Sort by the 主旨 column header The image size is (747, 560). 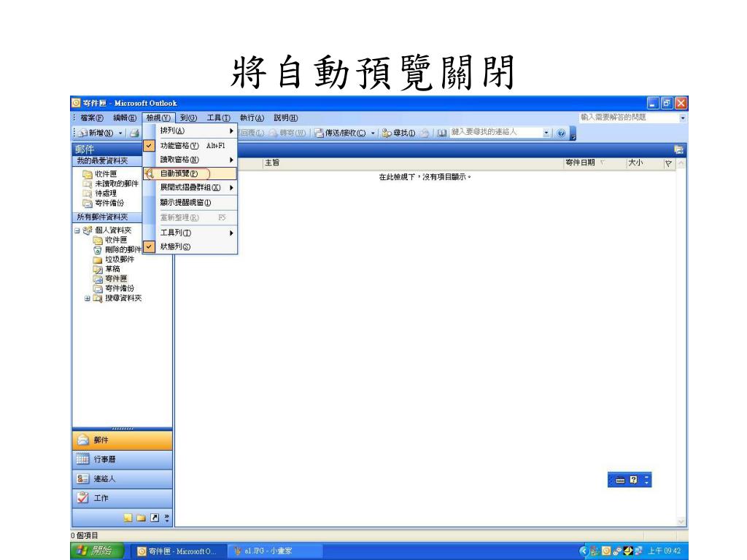click(x=412, y=163)
